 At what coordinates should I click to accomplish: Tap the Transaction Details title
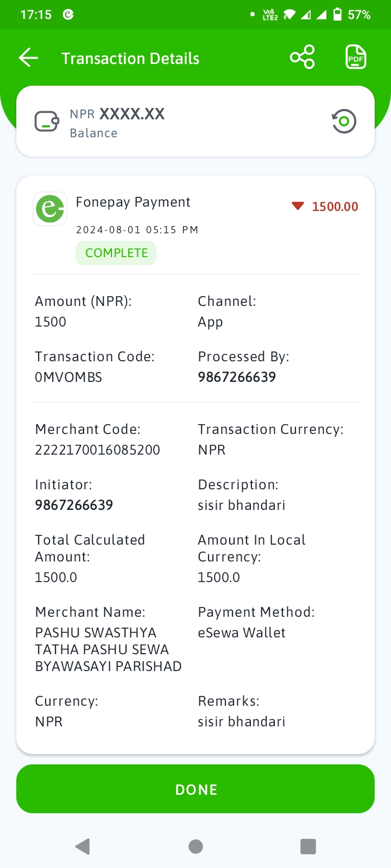(130, 59)
